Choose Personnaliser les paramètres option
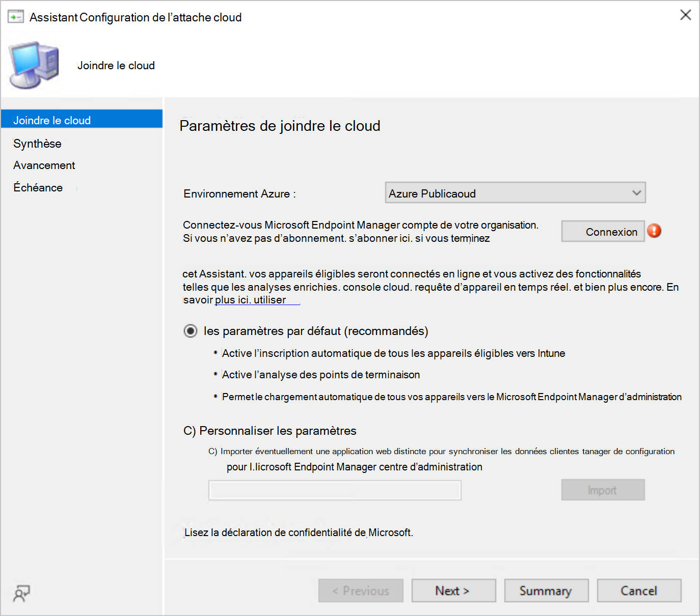 point(190,430)
